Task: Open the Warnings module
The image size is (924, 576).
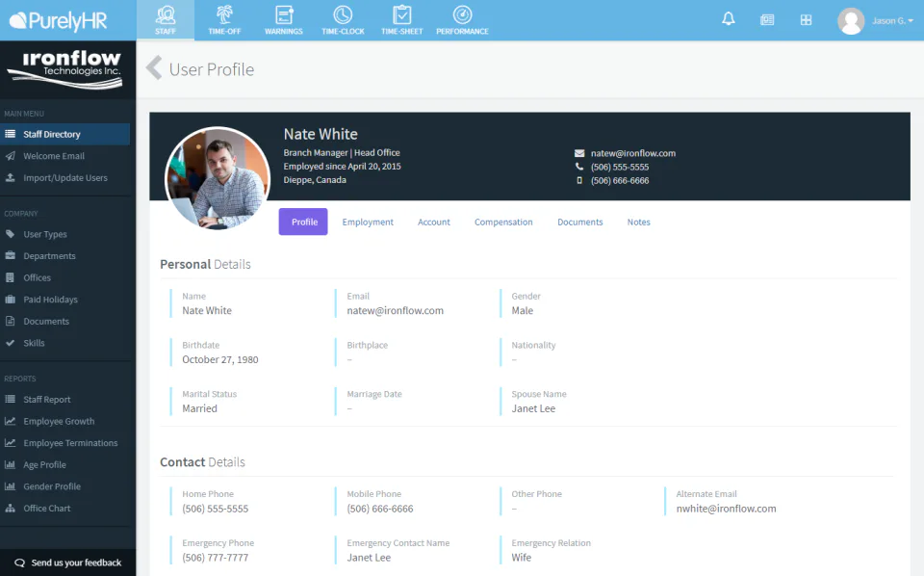Action: pos(283,20)
